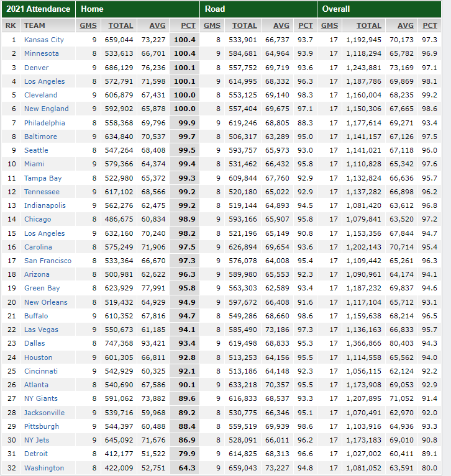Image resolution: width=451 pixels, height=476 pixels.
Task: Open the Carolina team link
Action: [x=38, y=247]
